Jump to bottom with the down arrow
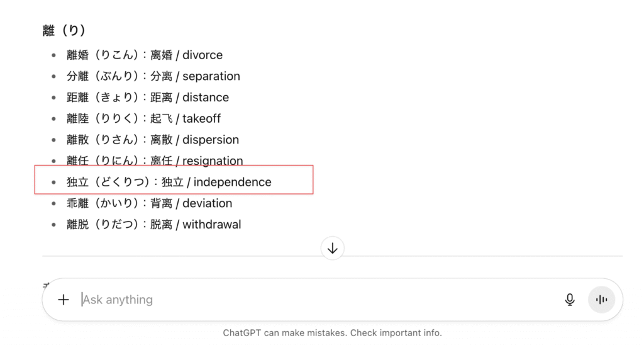The image size is (644, 345). coord(333,249)
